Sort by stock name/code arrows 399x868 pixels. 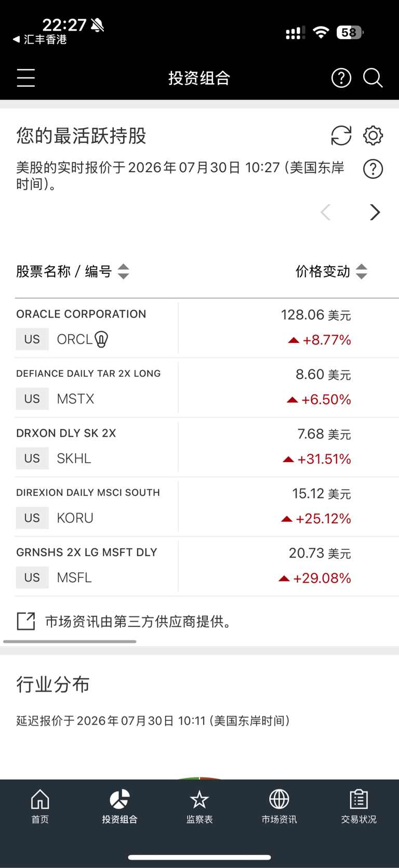[x=123, y=271]
